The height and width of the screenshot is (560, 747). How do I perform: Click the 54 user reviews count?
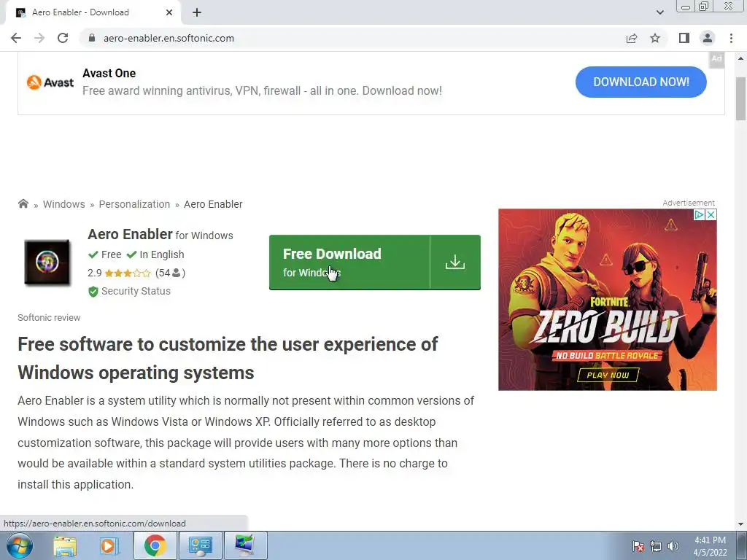[x=170, y=273]
